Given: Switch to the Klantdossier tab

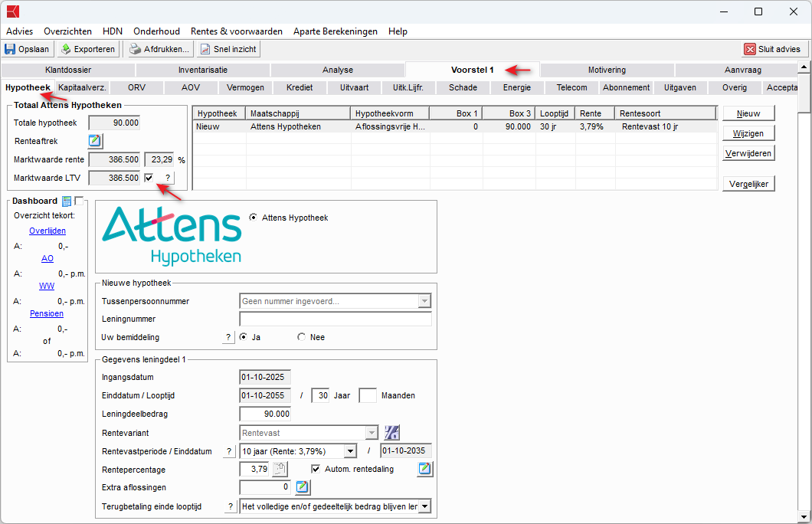Looking at the screenshot, I should tap(68, 70).
